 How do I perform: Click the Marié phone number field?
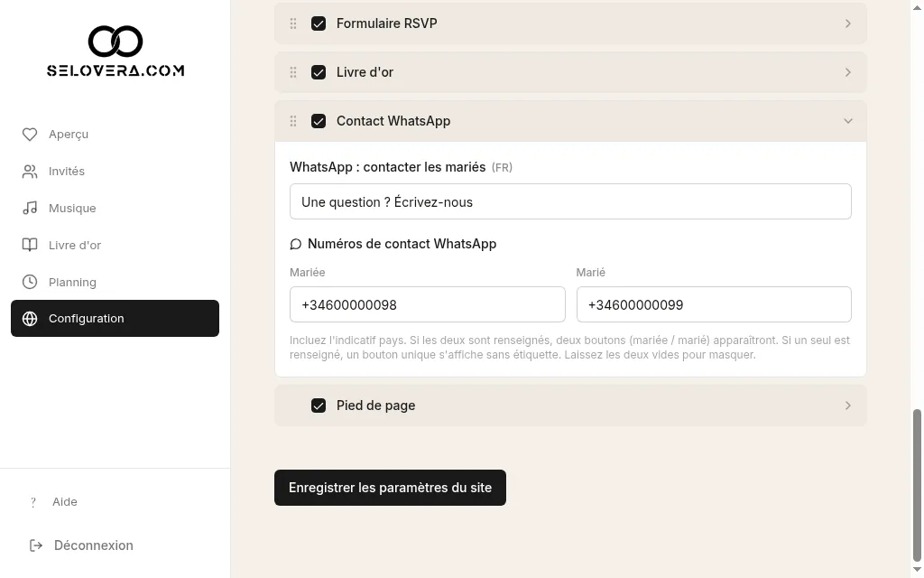(x=714, y=305)
